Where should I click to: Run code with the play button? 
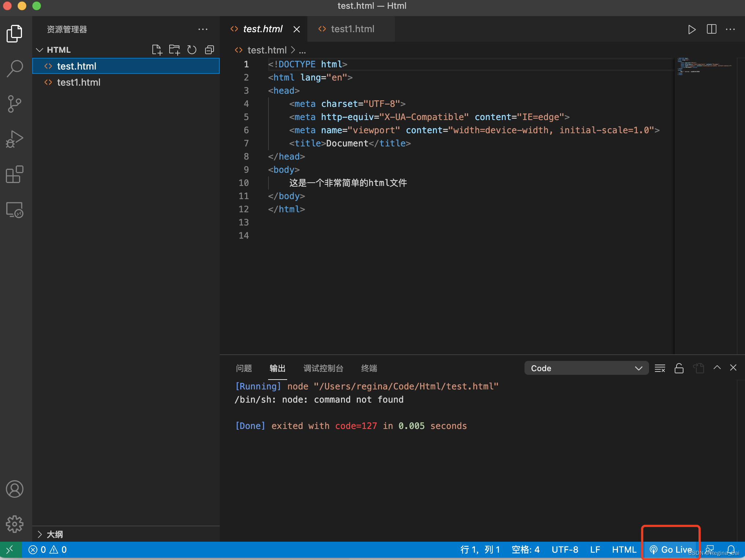pyautogui.click(x=692, y=29)
